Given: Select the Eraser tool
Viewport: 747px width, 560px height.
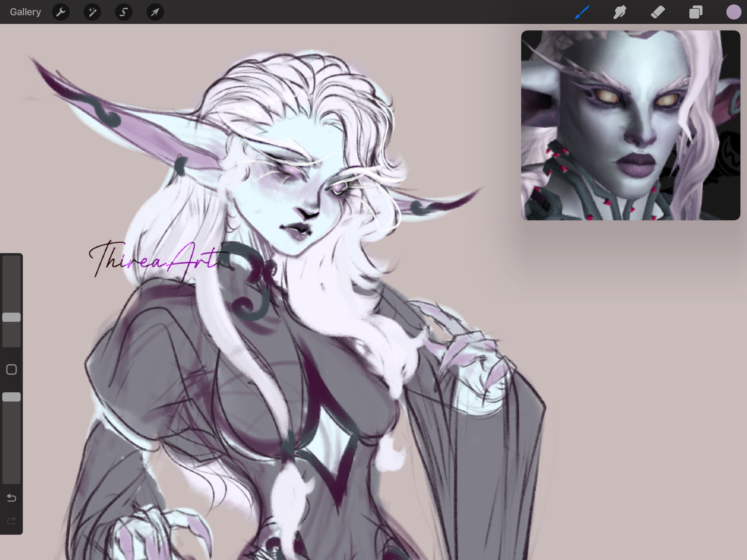Looking at the screenshot, I should coord(658,12).
